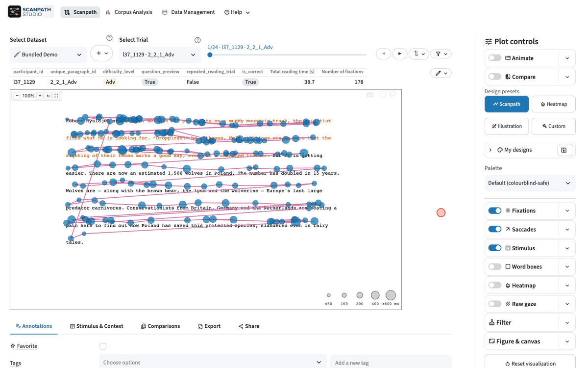The width and height of the screenshot is (588, 368).
Task: Select the Annotations tab
Action: (34, 326)
